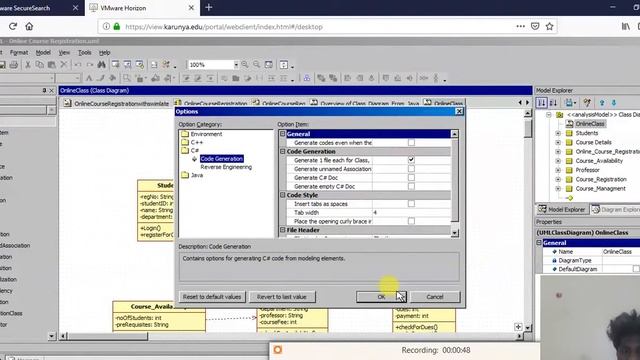This screenshot has width=640, height=360.
Task: Select Course_Managment in Model Explorer
Action: (x=600, y=189)
